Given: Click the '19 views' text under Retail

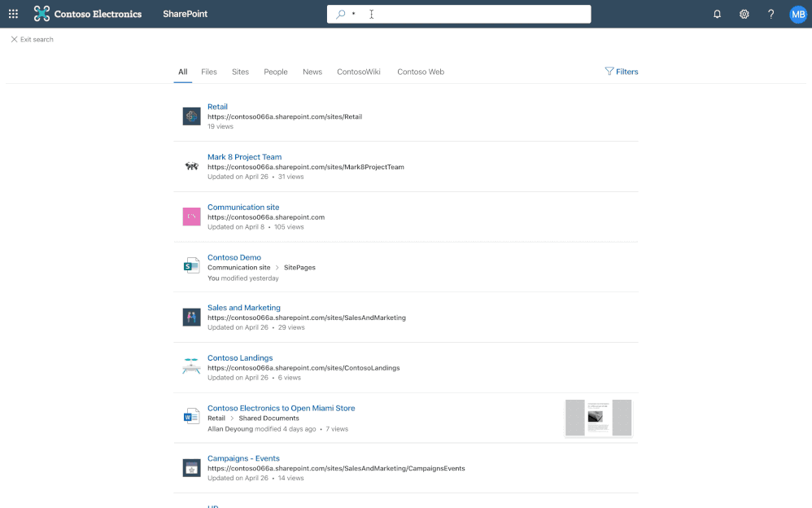Looking at the screenshot, I should (220, 126).
